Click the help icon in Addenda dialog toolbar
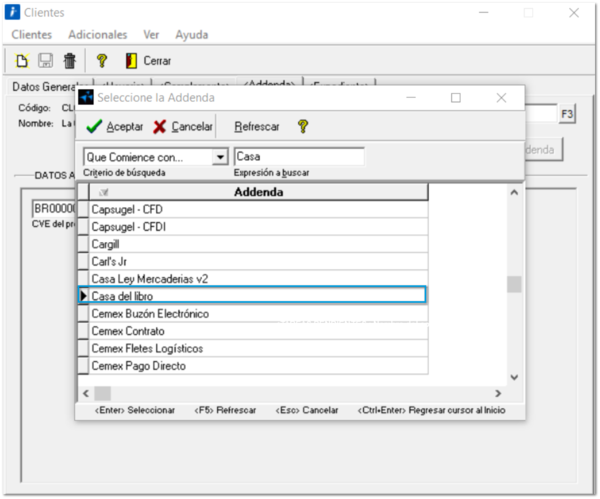The height and width of the screenshot is (499, 600). point(303,127)
